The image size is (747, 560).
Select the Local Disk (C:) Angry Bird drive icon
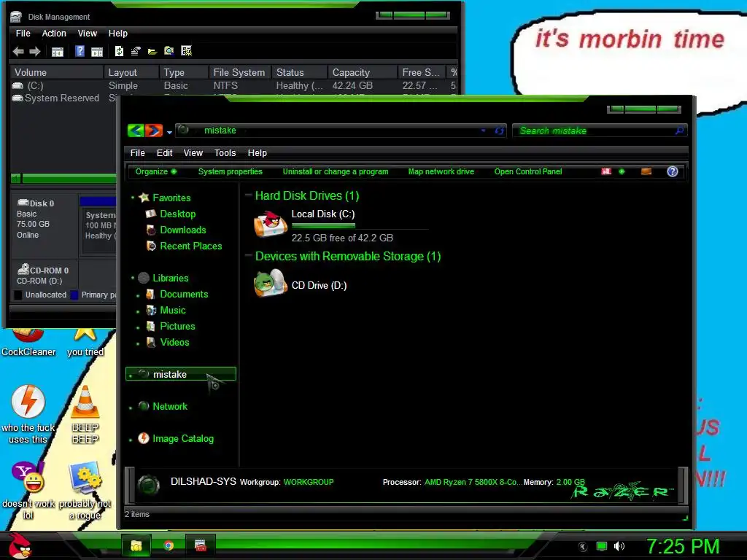pos(270,224)
